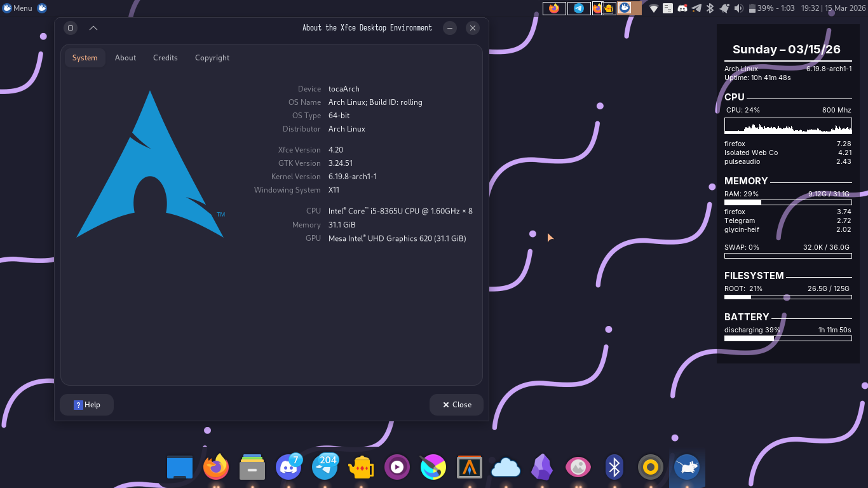Image resolution: width=868 pixels, height=488 pixels.
Task: Switch to the Telegram window button in the top panel
Action: click(579, 8)
